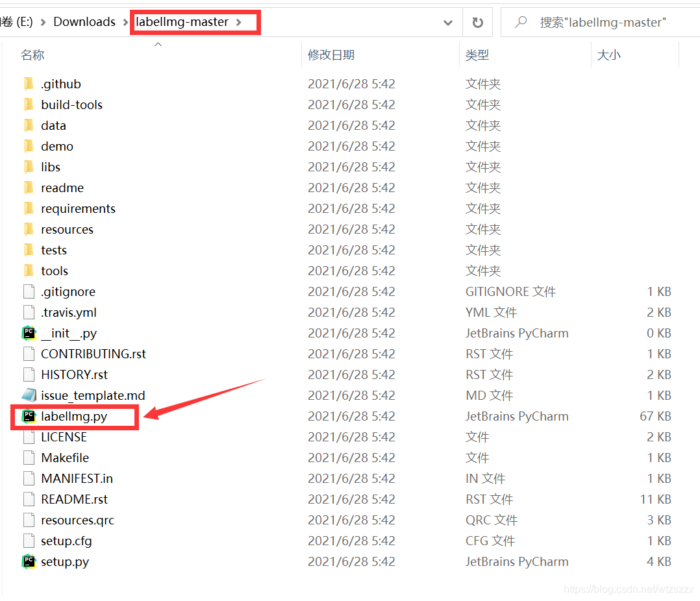Select the requirements folder icon
The height and width of the screenshot is (601, 700).
[x=29, y=208]
